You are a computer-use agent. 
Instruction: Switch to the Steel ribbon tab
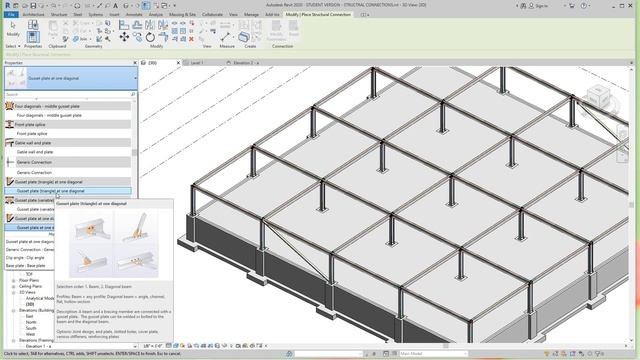[x=78, y=14]
